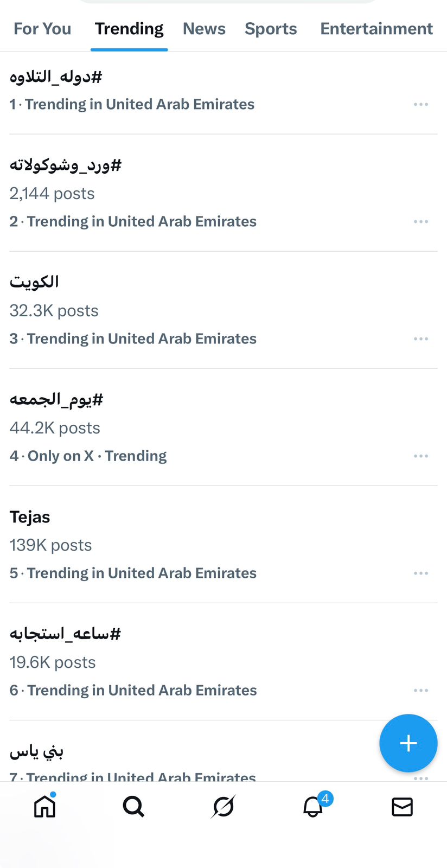Switch to the News tab

pyautogui.click(x=204, y=29)
